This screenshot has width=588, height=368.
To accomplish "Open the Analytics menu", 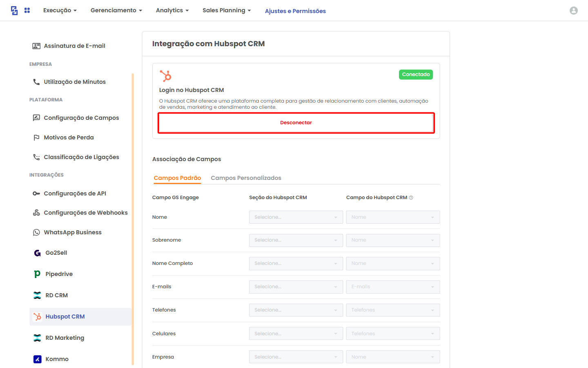I will [x=172, y=10].
